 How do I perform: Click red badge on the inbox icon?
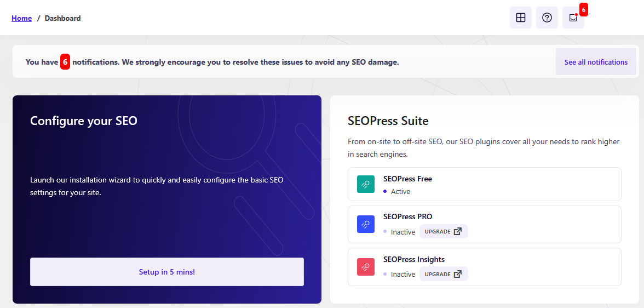point(583,10)
